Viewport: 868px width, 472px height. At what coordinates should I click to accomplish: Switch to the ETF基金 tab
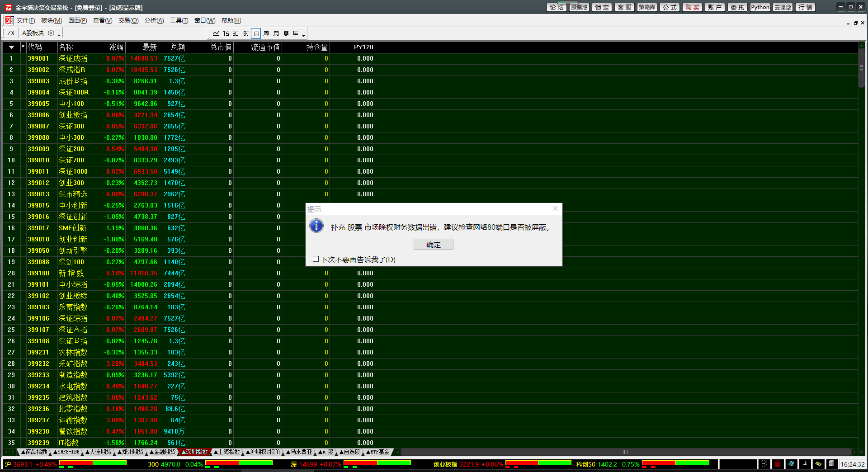coord(378,452)
